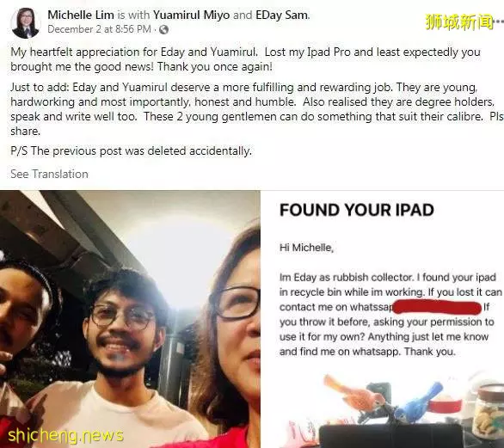Click the Hi Michelle greeting line
Viewport: 504px width, 448px height.
point(306,248)
